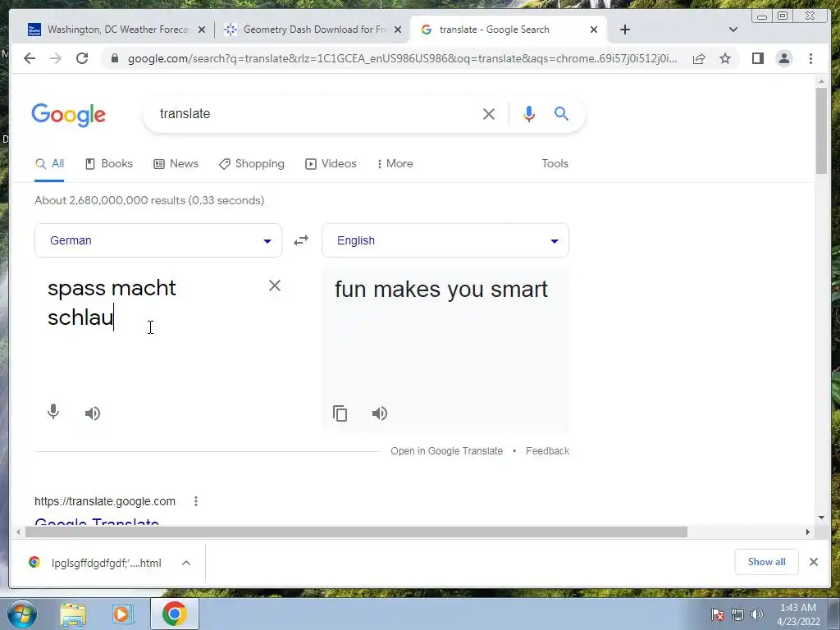
Task: Open a new browser tab
Action: click(x=624, y=30)
